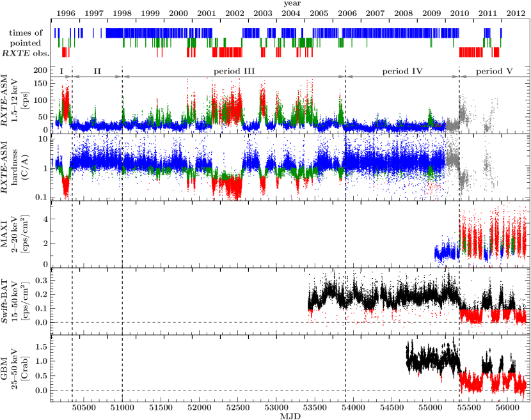Select the 2012 year label
The width and height of the screenshot is (531, 420).
click(x=516, y=13)
